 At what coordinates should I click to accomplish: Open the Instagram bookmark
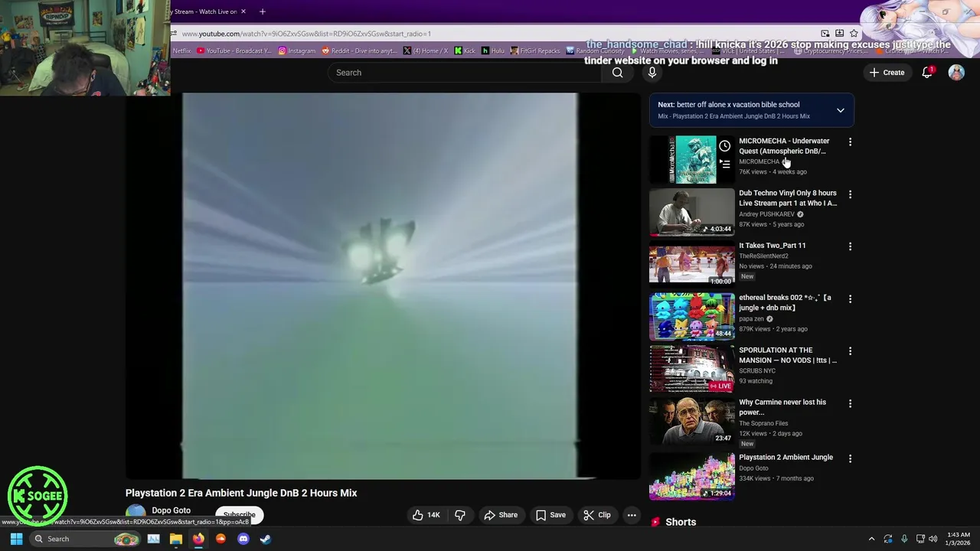click(x=297, y=51)
